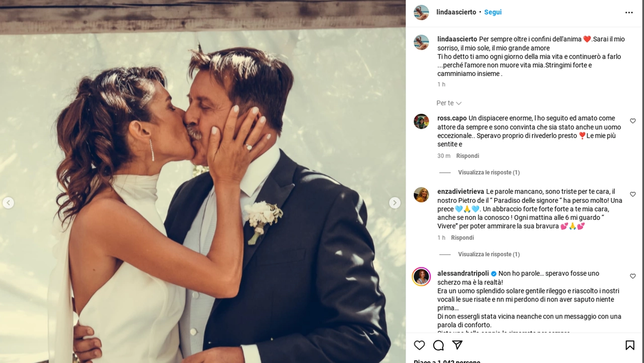Expand replies under enzadivietrieva's comment
This screenshot has width=644, height=363.
(489, 254)
